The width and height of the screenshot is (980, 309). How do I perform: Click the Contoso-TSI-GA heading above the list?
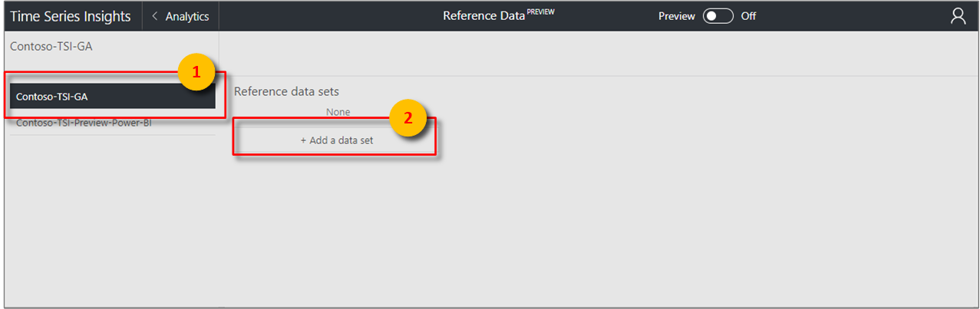click(x=51, y=46)
